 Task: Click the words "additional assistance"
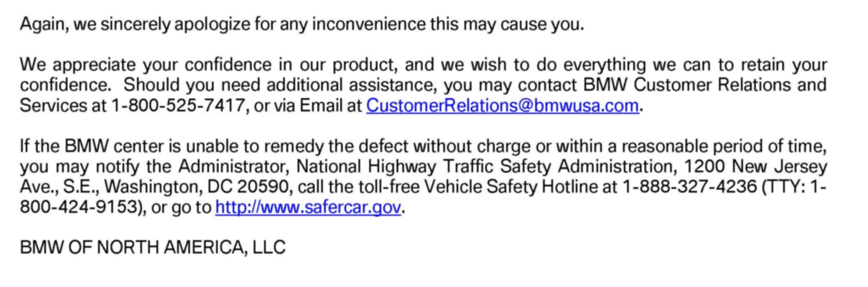[352, 85]
